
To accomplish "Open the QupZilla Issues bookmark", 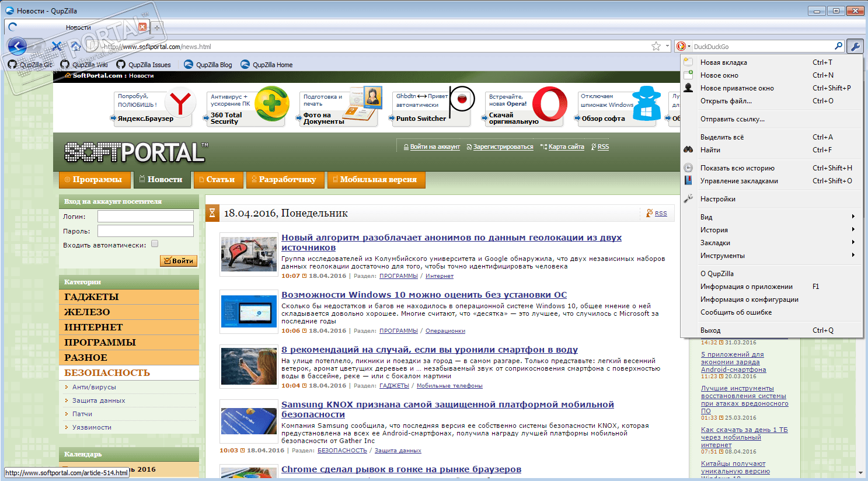I will pos(144,65).
